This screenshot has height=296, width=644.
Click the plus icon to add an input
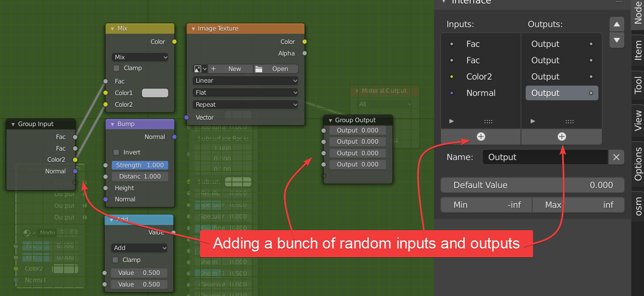481,136
